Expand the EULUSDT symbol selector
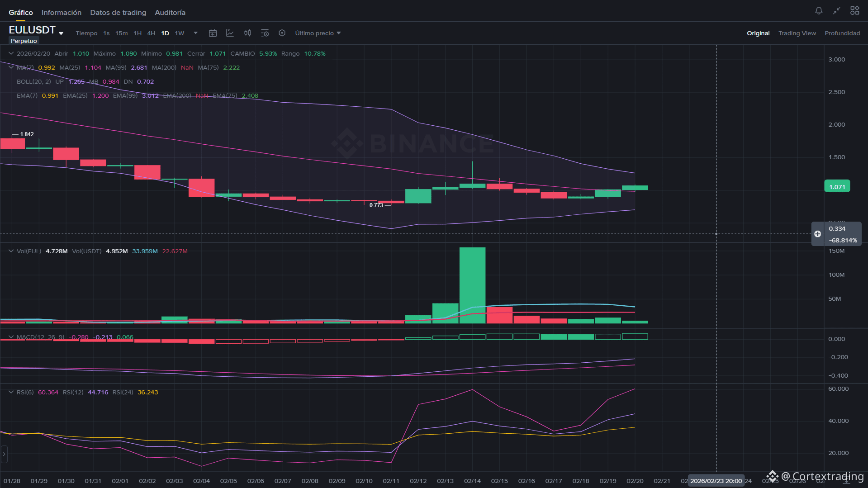The image size is (868, 488). (x=61, y=33)
